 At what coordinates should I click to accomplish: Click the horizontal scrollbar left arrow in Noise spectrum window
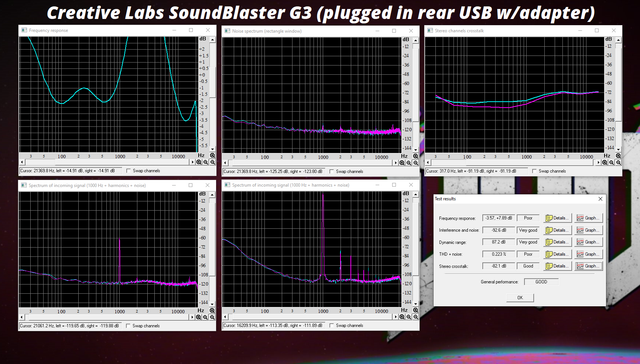pyautogui.click(x=225, y=162)
